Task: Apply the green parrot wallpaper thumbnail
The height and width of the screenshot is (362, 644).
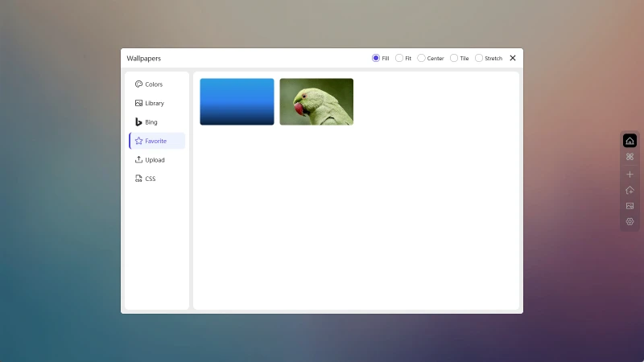Action: (316, 102)
